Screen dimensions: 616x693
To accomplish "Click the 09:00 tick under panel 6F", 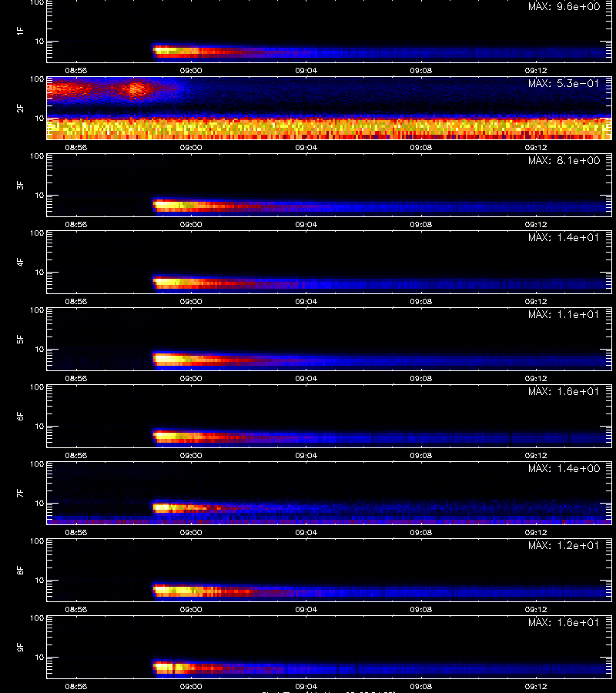I will coord(191,455).
